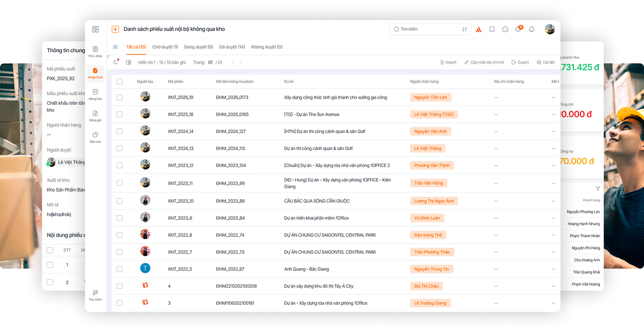The width and height of the screenshot is (644, 332).
Task: Tick the checkbox for XNT_2026_19 row
Action: (x=119, y=97)
